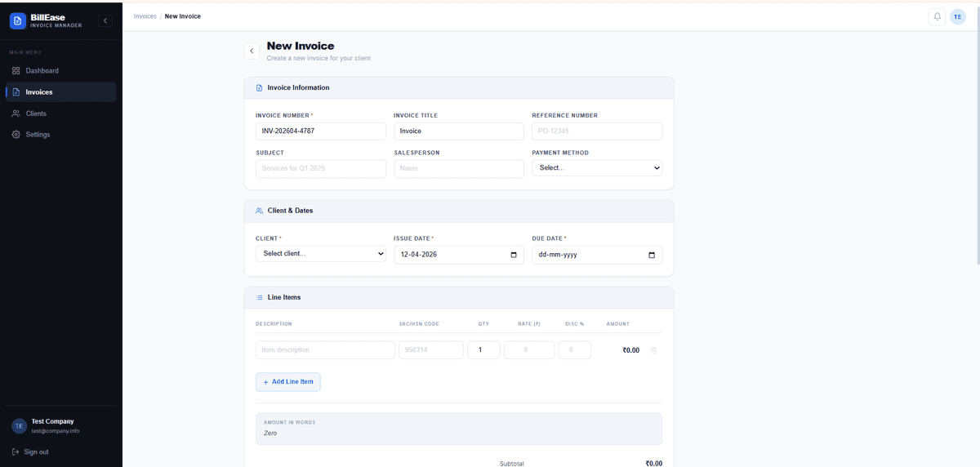Viewport: 980px width, 467px height.
Task: Open Due Date calendar picker icon
Action: pos(652,255)
